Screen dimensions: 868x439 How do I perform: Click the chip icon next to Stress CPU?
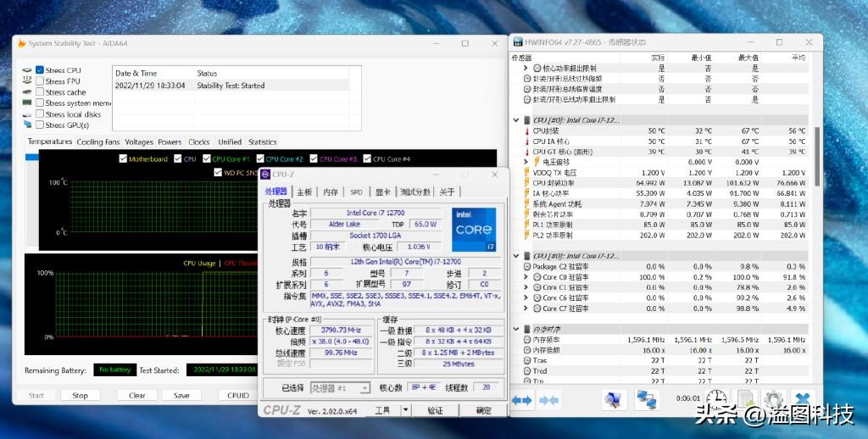tap(27, 70)
